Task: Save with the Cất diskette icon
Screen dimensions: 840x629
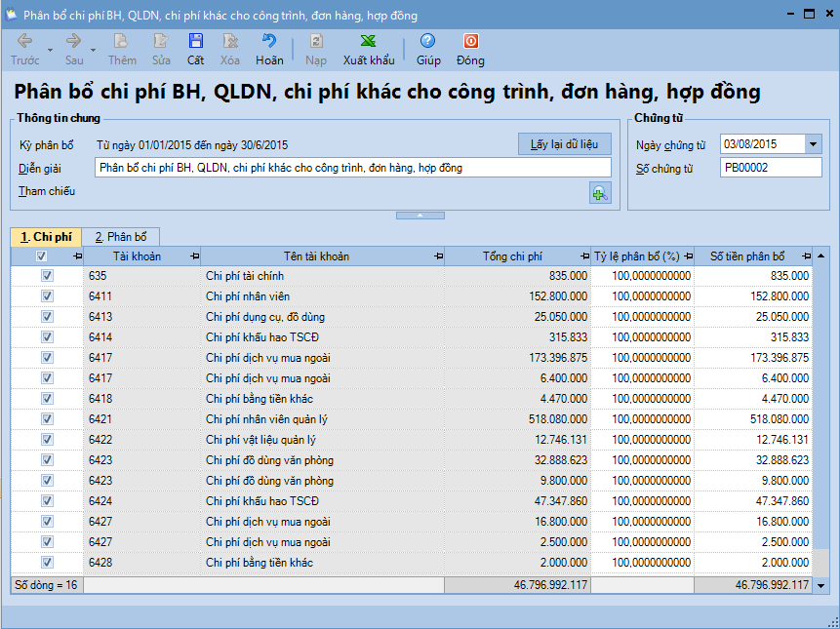Action: (195, 50)
